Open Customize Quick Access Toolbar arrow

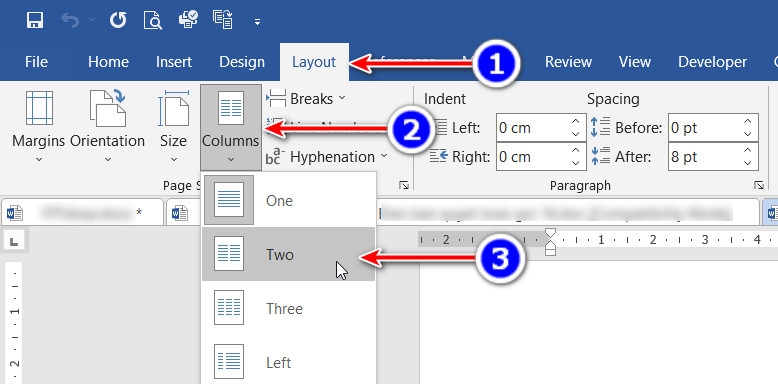click(257, 21)
